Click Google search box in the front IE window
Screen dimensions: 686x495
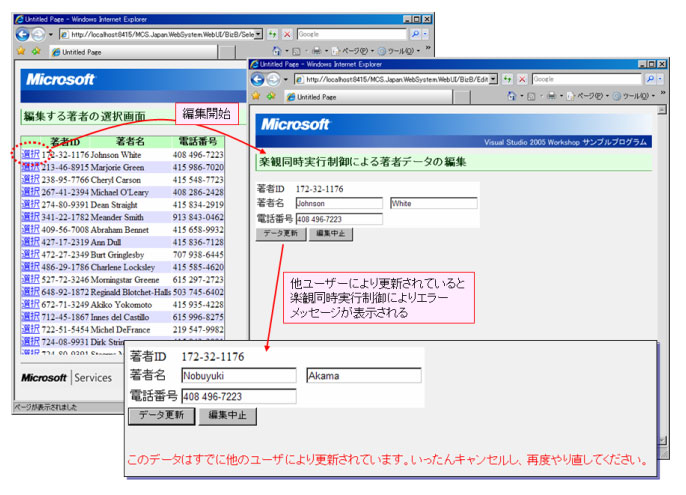pos(587,79)
